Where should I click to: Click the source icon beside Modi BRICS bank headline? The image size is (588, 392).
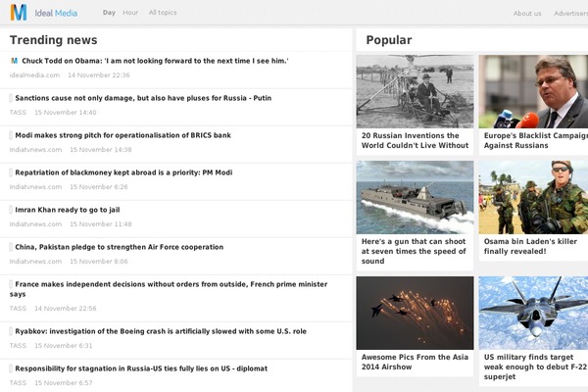tap(11, 135)
